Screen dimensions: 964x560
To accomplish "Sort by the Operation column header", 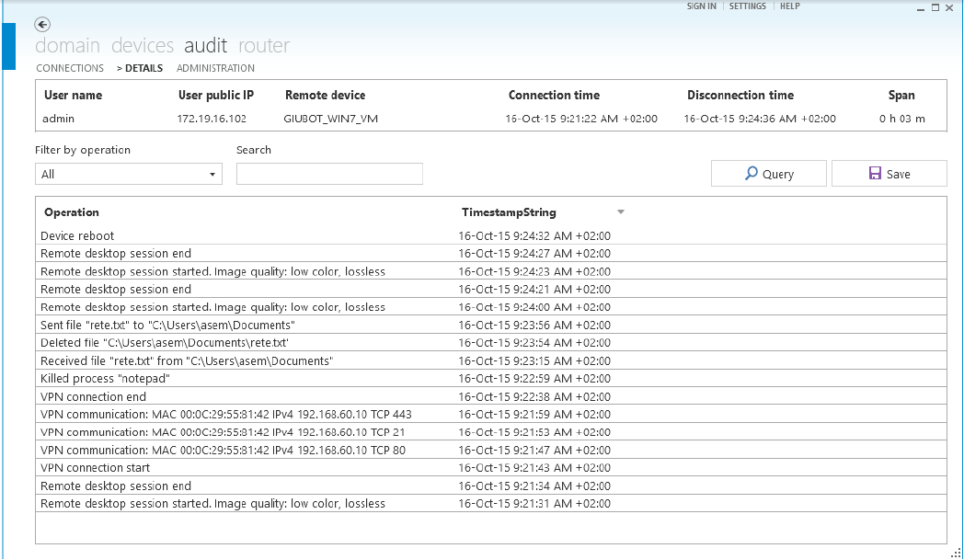I will pyautogui.click(x=72, y=212).
